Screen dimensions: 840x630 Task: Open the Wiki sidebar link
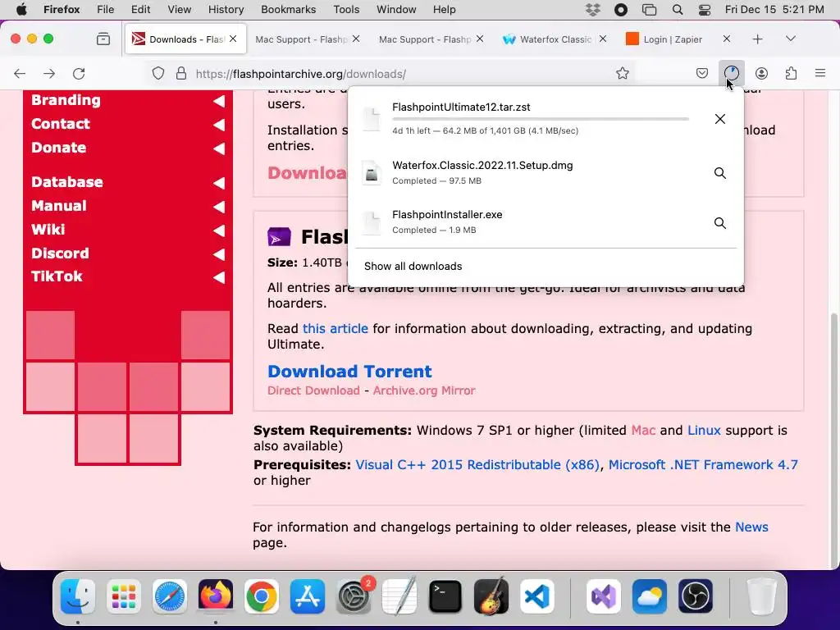pyautogui.click(x=48, y=230)
